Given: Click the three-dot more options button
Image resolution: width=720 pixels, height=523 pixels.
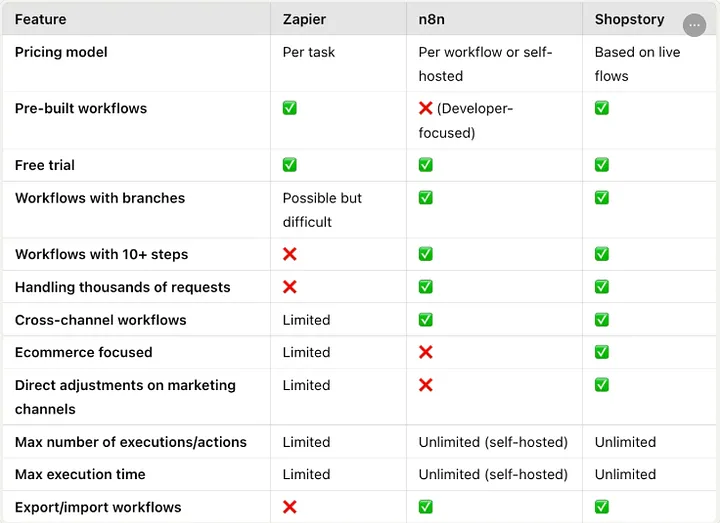Looking at the screenshot, I should click(x=694, y=25).
